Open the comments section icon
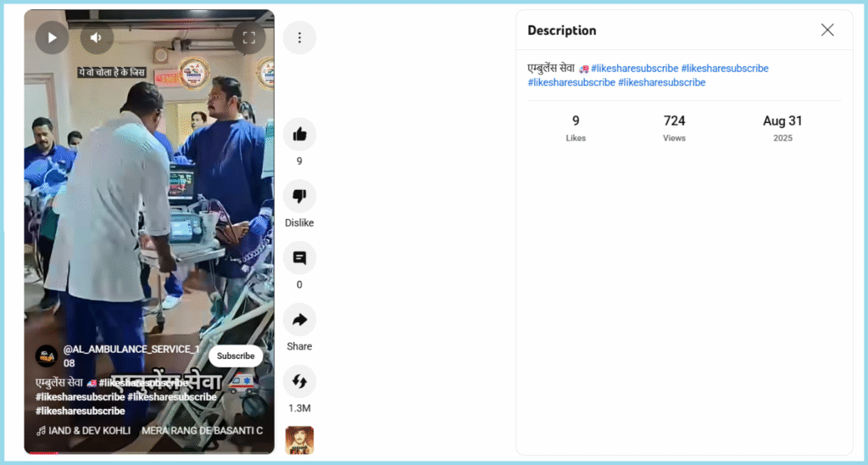Image resolution: width=868 pixels, height=465 pixels. [299, 258]
